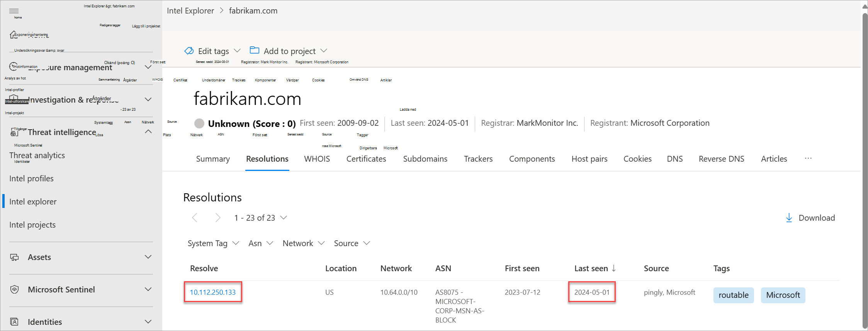Open IP address 10.112.250.133
The height and width of the screenshot is (331, 868).
click(x=213, y=292)
